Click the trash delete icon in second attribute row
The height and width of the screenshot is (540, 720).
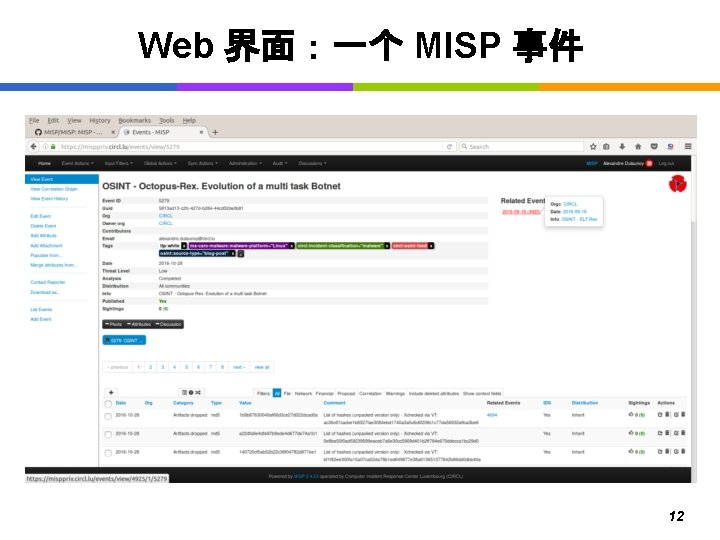683,433
